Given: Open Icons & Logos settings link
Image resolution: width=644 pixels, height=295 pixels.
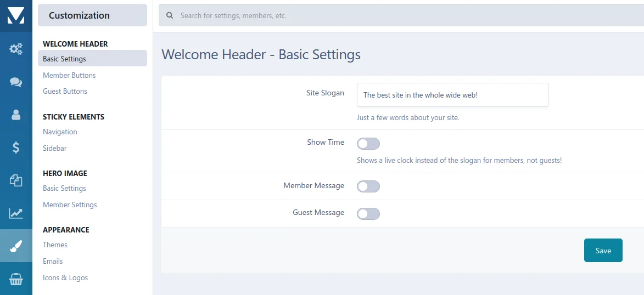Looking at the screenshot, I should (65, 277).
